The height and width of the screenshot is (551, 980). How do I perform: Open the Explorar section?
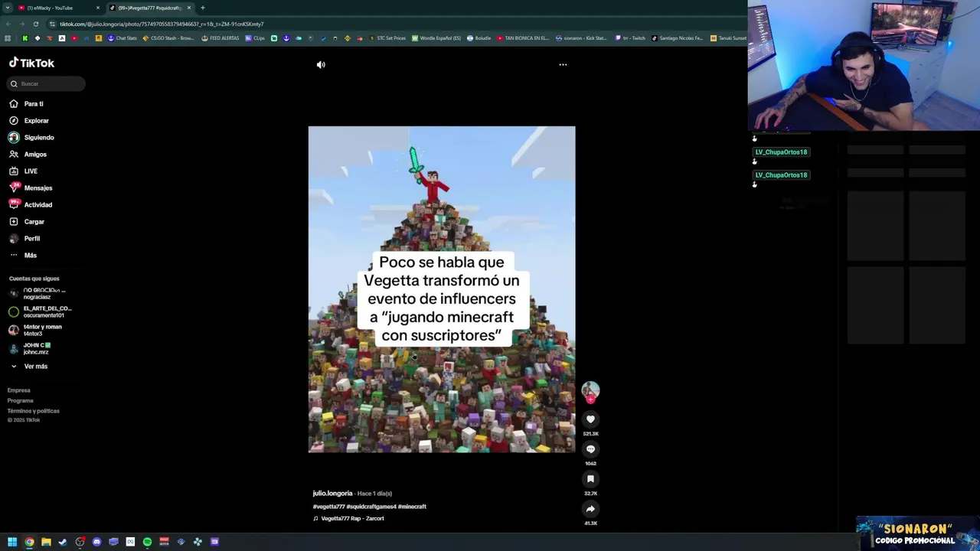(x=29, y=120)
